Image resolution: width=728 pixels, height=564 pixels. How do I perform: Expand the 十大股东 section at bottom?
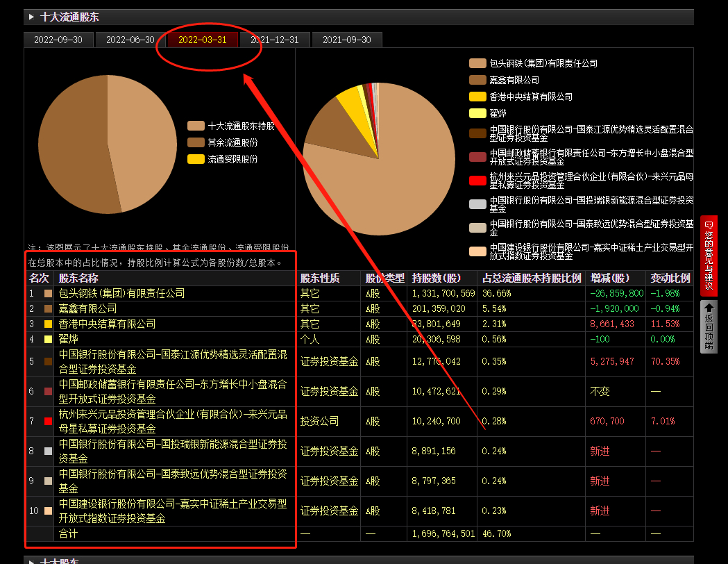click(31, 561)
